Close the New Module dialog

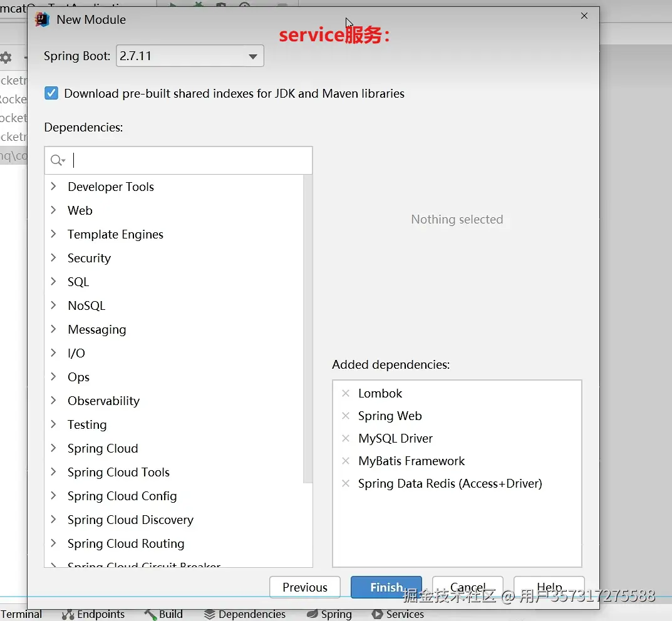[x=584, y=16]
